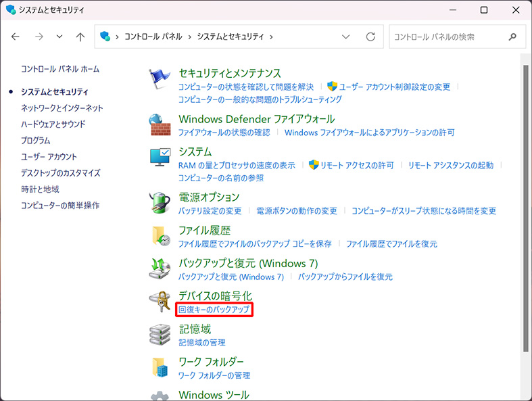
Task: Click the System monitor icon
Action: (x=160, y=157)
